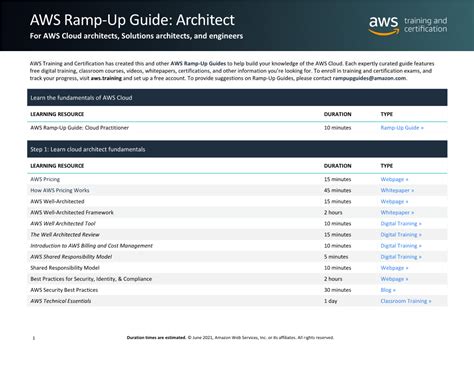Image resolution: width=474 pixels, height=366 pixels.
Task: Click the rampupguides@amazon.com email address
Action: (x=369, y=78)
